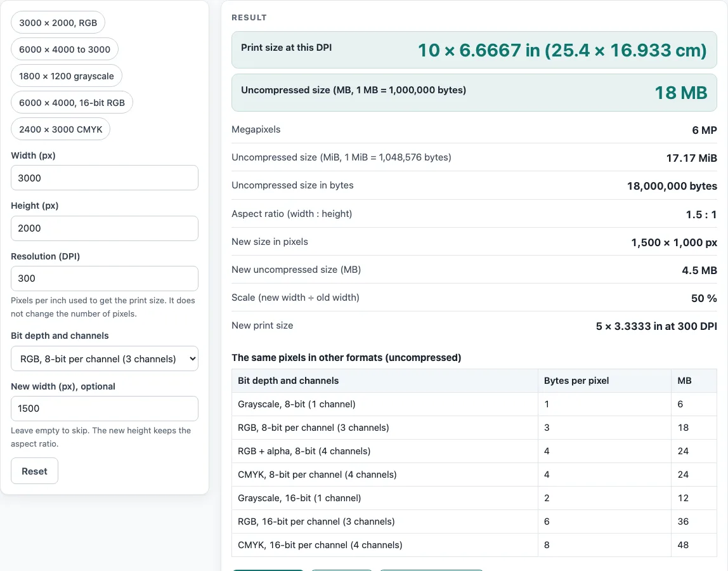Screen dimensions: 728x571
Task: Choose the 6000 × 4000 to 3000 preset
Action: [x=65, y=49]
